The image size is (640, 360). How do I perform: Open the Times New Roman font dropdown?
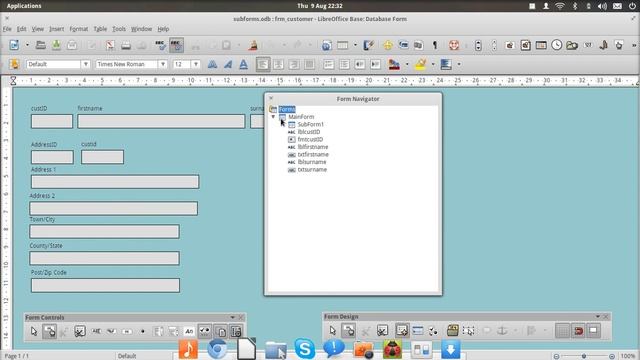162,64
